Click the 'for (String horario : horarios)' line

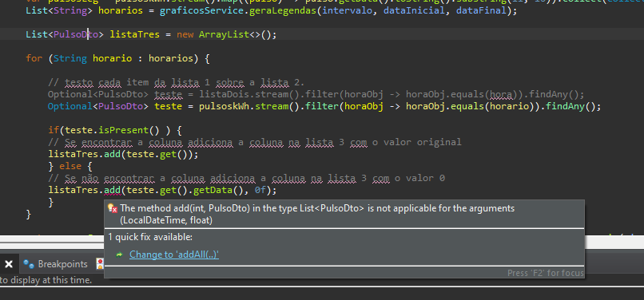click(x=118, y=58)
